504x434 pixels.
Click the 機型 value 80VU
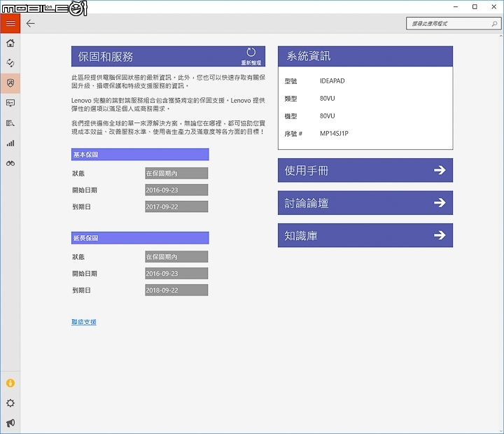pyautogui.click(x=327, y=116)
